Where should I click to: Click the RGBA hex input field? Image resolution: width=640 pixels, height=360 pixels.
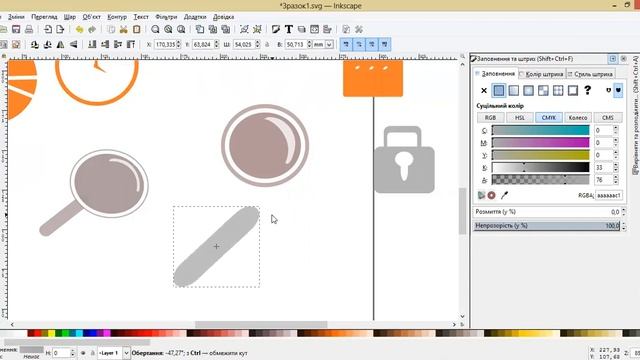tap(609, 196)
